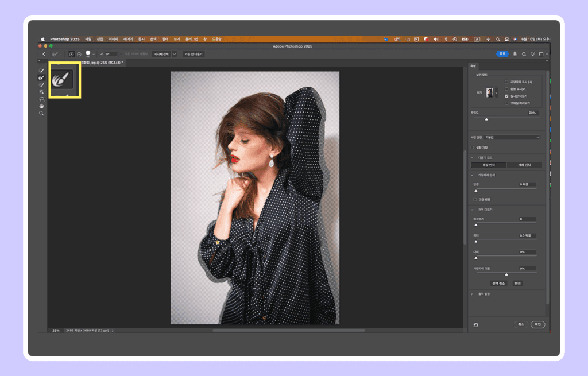Click the 가는 선 다듬기 button

[x=194, y=54]
